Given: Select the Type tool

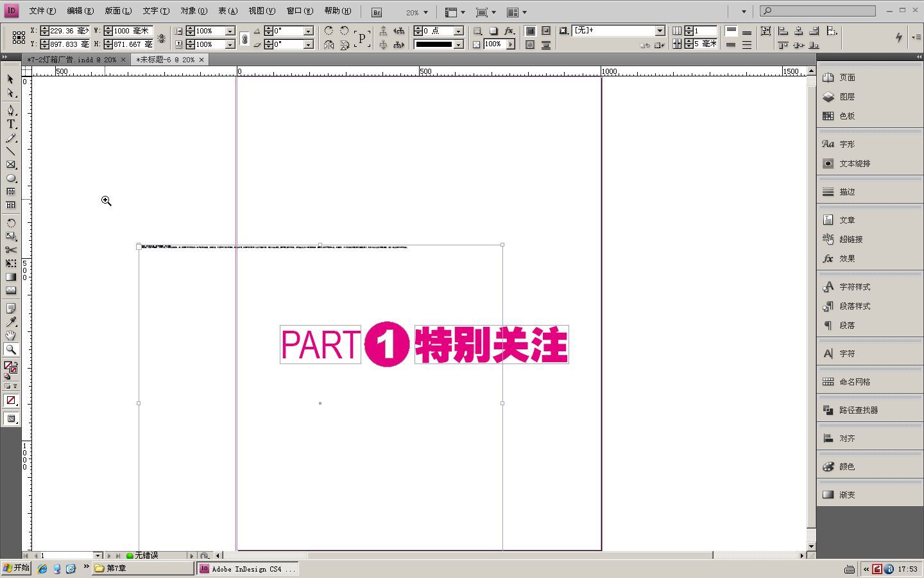Looking at the screenshot, I should click(11, 124).
